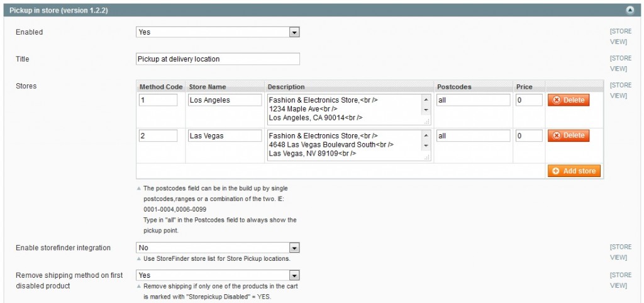Click Method Code field containing 2
Screen dimensions: 644x303
(x=158, y=135)
